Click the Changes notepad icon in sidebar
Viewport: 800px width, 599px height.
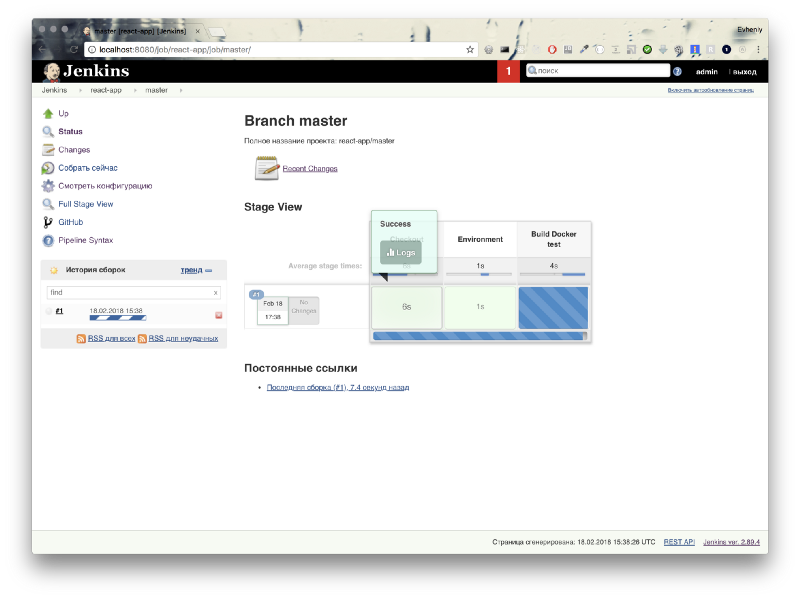tap(48, 149)
